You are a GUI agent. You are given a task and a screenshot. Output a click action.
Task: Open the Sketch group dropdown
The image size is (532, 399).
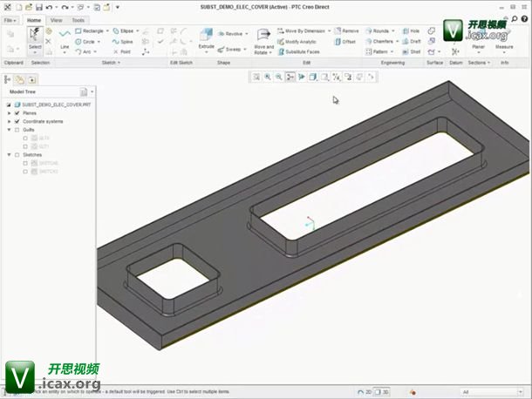tap(112, 63)
